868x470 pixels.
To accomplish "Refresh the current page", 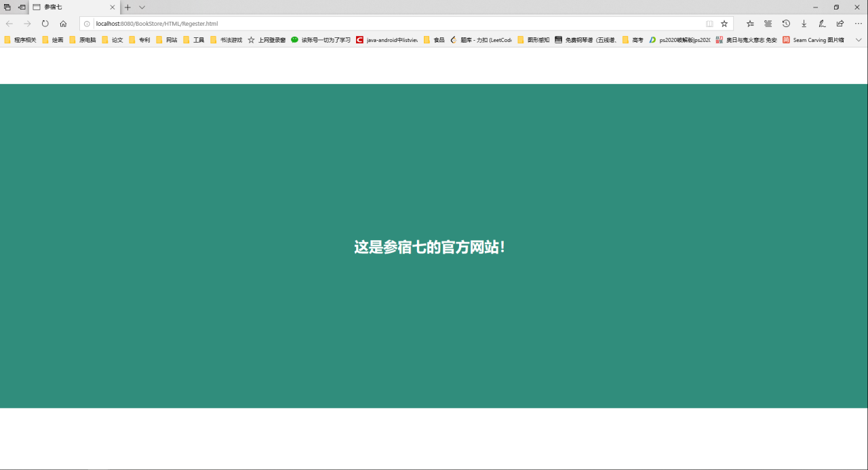I will pos(45,23).
